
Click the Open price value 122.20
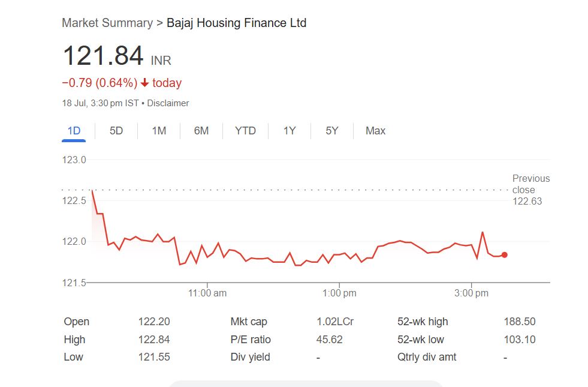(x=154, y=322)
